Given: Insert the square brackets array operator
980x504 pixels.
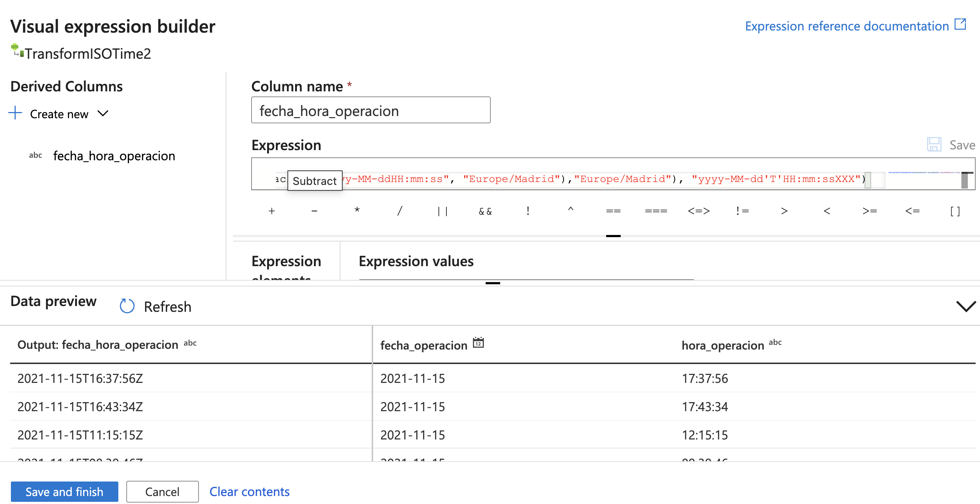Looking at the screenshot, I should (x=955, y=211).
